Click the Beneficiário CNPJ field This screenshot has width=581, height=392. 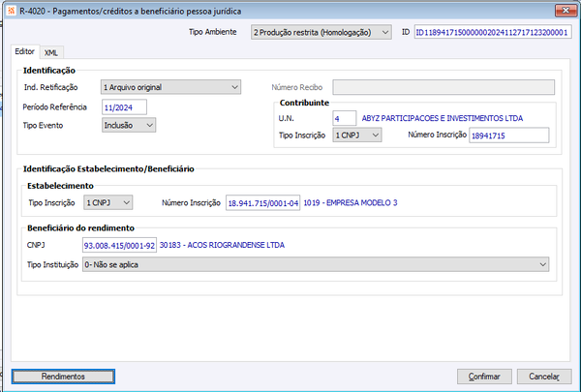[x=119, y=245]
